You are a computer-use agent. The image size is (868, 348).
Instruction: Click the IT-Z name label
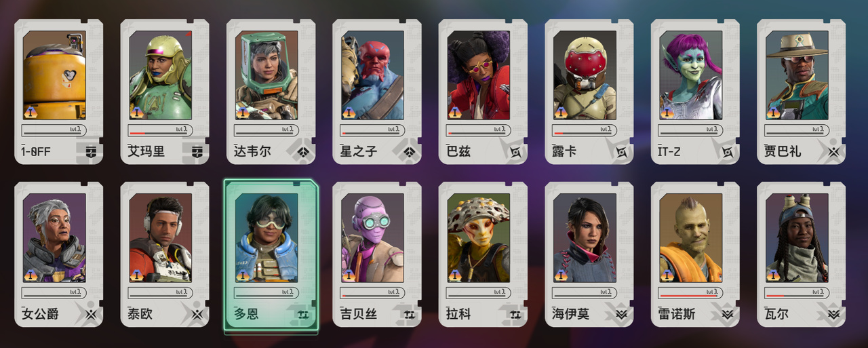point(669,151)
